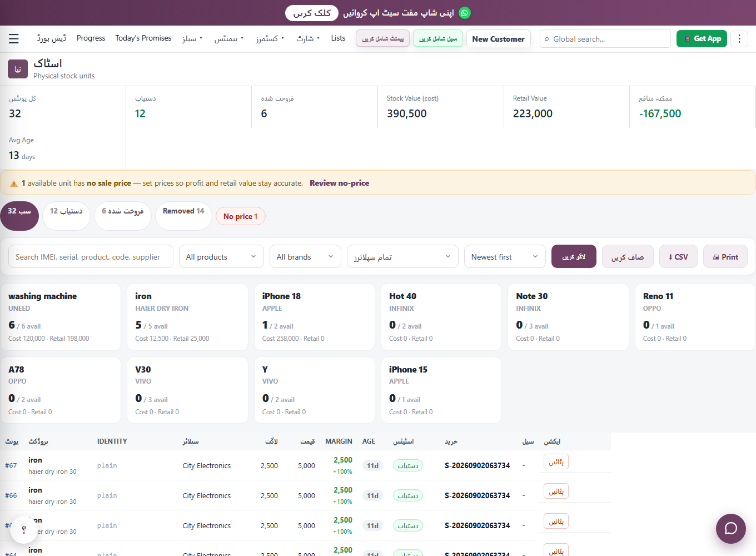Select the Hot 40 INFINIX card
Screen dimensions: 756x556
pyautogui.click(x=441, y=317)
